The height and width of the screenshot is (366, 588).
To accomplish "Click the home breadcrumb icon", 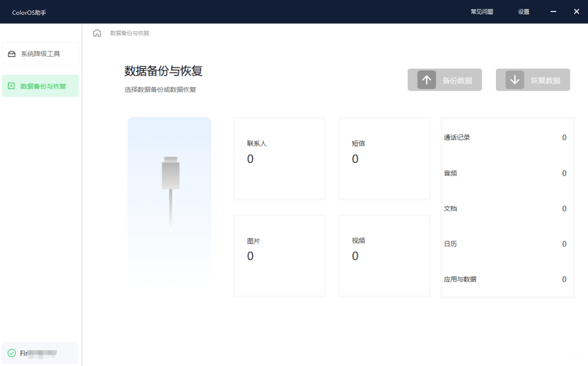I will [97, 33].
